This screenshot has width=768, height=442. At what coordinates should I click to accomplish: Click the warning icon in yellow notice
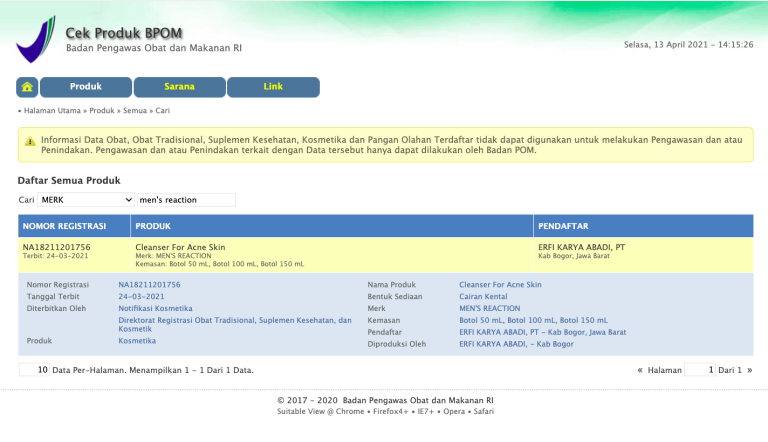tap(30, 141)
